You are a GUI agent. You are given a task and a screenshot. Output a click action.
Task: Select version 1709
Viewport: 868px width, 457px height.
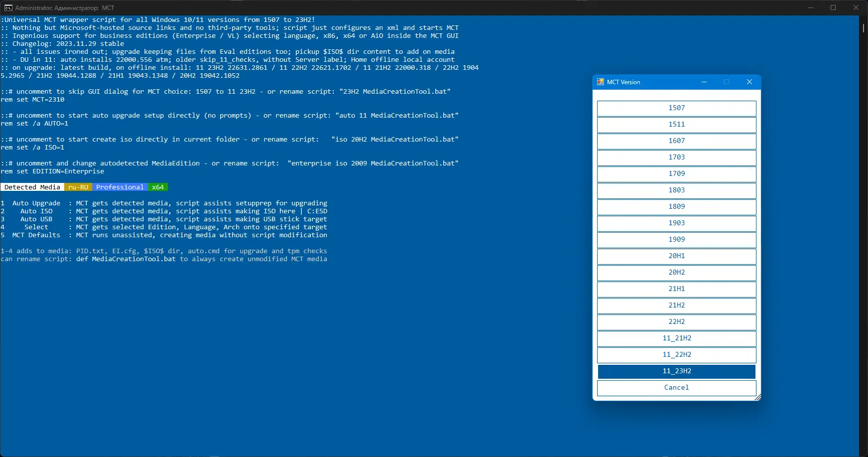[x=677, y=174]
